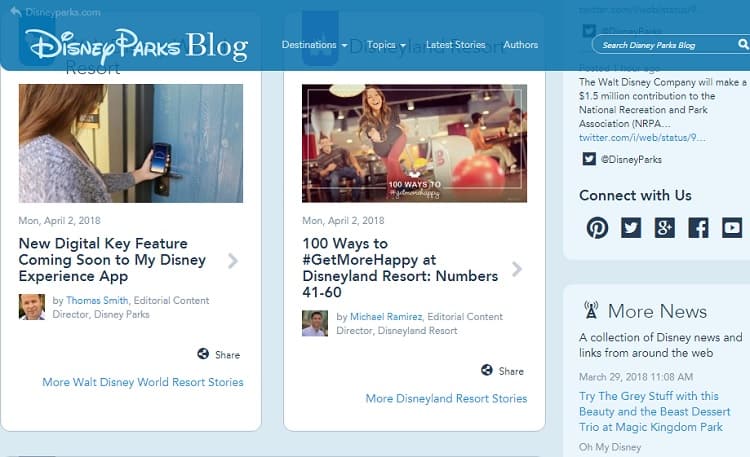
Task: Click the Twitter bird icon beside @DisneyParks
Action: (589, 159)
